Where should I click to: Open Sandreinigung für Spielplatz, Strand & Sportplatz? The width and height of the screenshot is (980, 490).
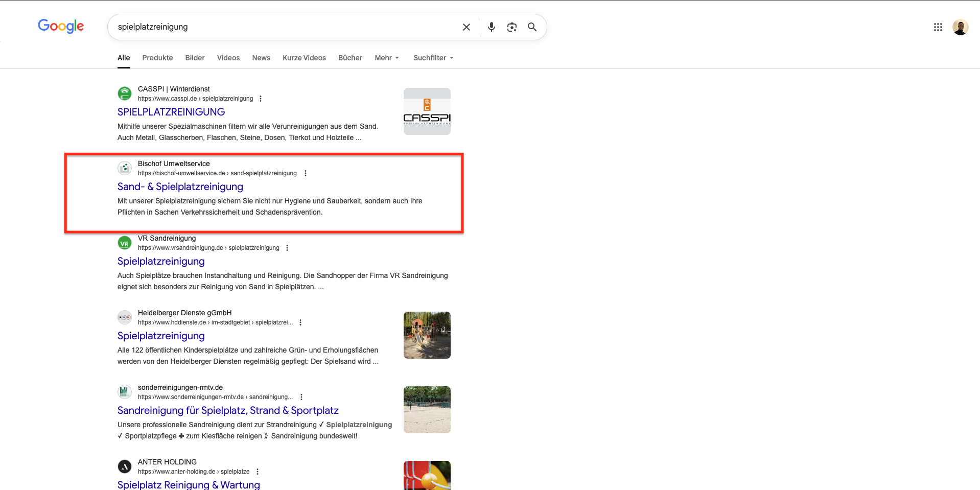pyautogui.click(x=228, y=410)
